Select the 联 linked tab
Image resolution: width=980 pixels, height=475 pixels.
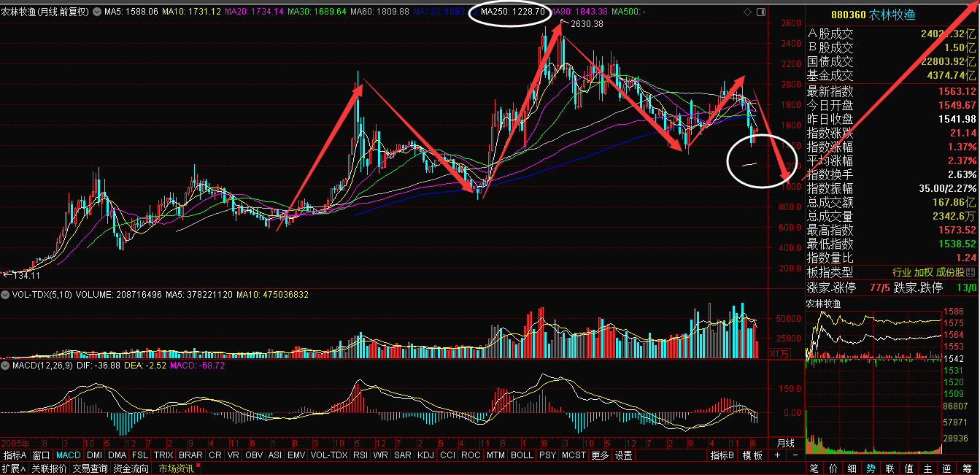[x=890, y=468]
